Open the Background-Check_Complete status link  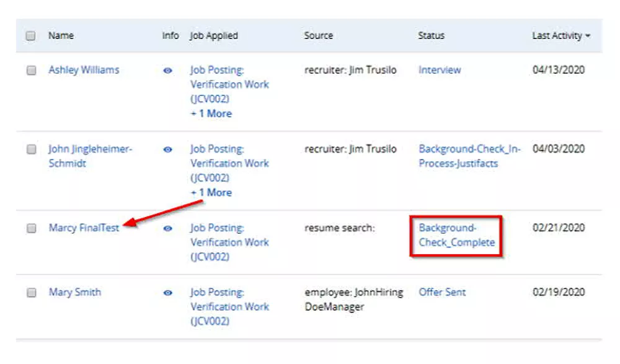(456, 235)
